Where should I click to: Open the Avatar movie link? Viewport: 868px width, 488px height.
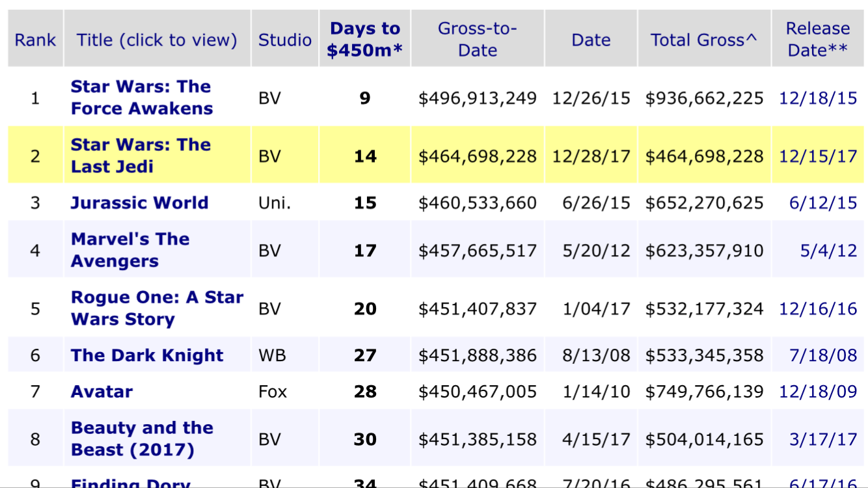pyautogui.click(x=102, y=392)
